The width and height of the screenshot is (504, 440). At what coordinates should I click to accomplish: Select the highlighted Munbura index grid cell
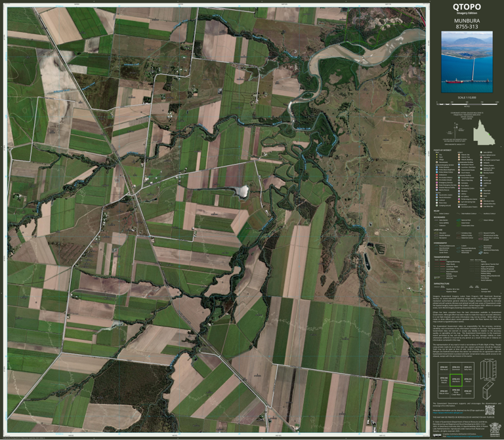pyautogui.click(x=456, y=380)
